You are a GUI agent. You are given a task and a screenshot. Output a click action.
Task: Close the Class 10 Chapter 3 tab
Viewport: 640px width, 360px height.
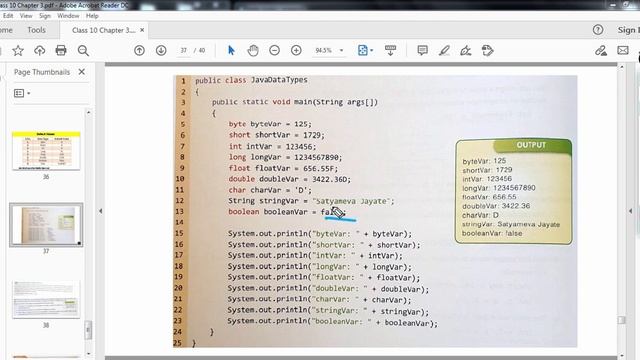tap(142, 30)
